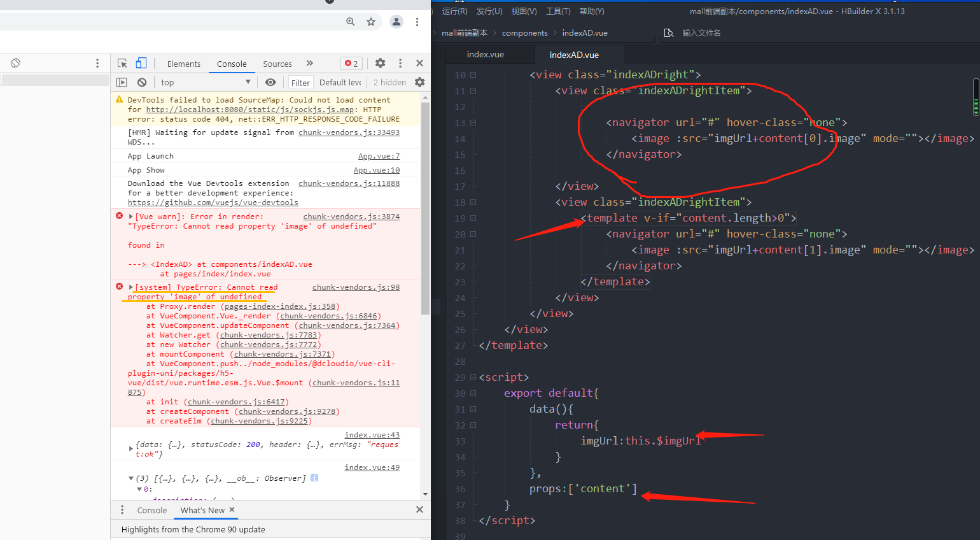Collapse the array item 0

(x=139, y=489)
